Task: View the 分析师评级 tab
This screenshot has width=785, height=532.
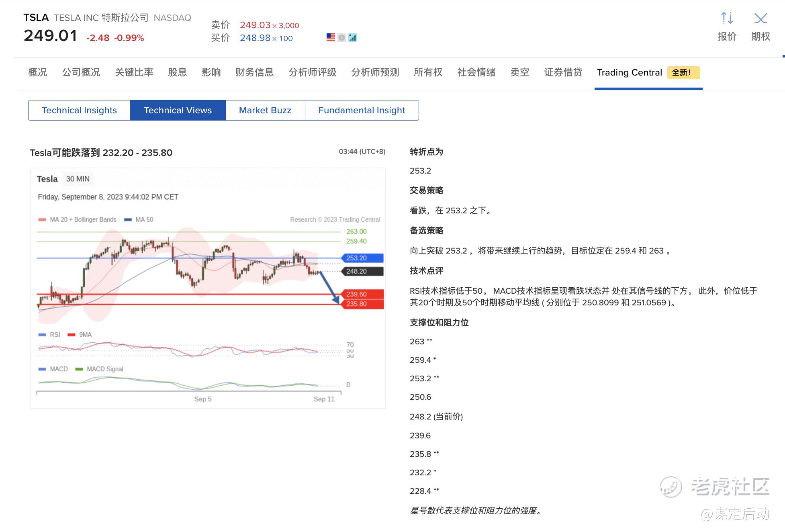Action: click(313, 72)
